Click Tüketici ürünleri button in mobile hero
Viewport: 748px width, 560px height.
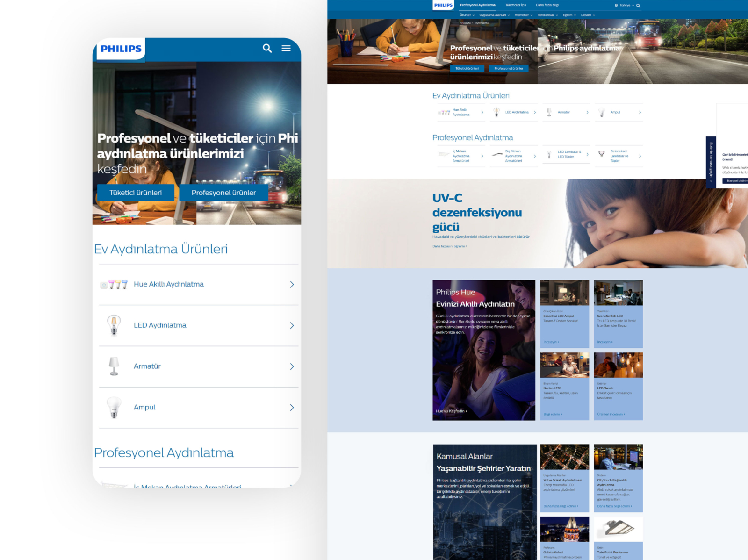click(x=136, y=193)
